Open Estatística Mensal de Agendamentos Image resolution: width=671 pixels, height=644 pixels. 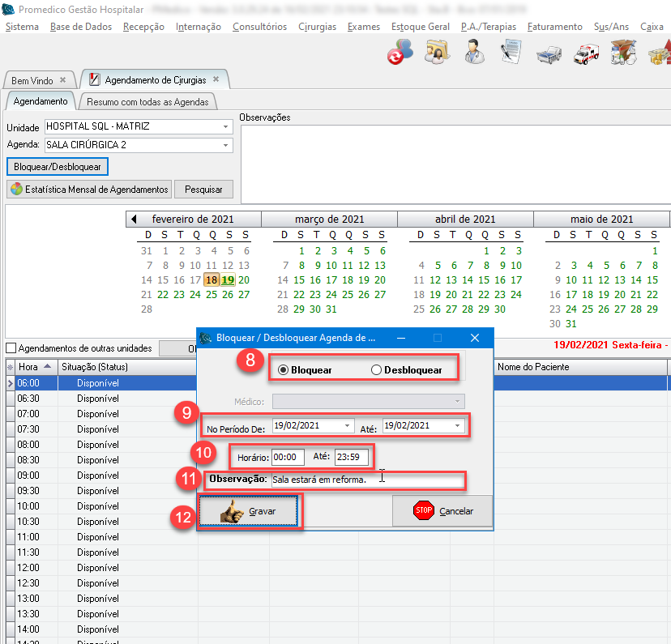pyautogui.click(x=89, y=190)
